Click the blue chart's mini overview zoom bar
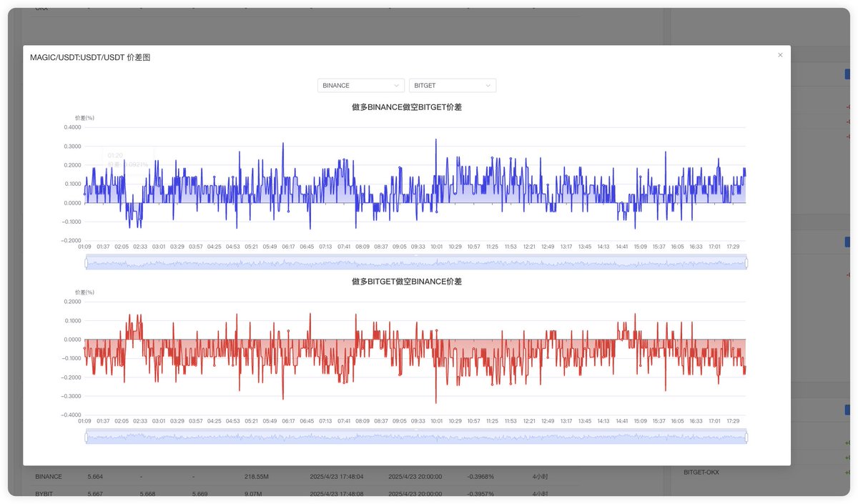 pyautogui.click(x=415, y=263)
